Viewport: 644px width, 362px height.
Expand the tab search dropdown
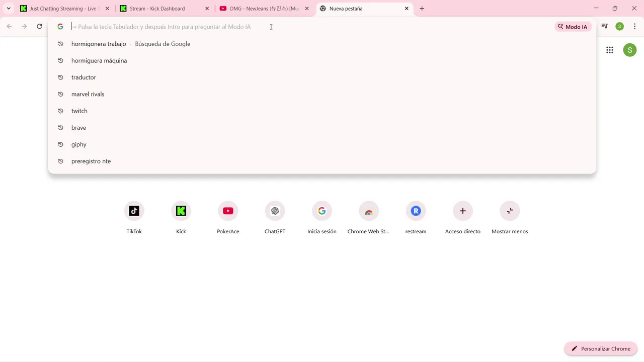pos(9,9)
